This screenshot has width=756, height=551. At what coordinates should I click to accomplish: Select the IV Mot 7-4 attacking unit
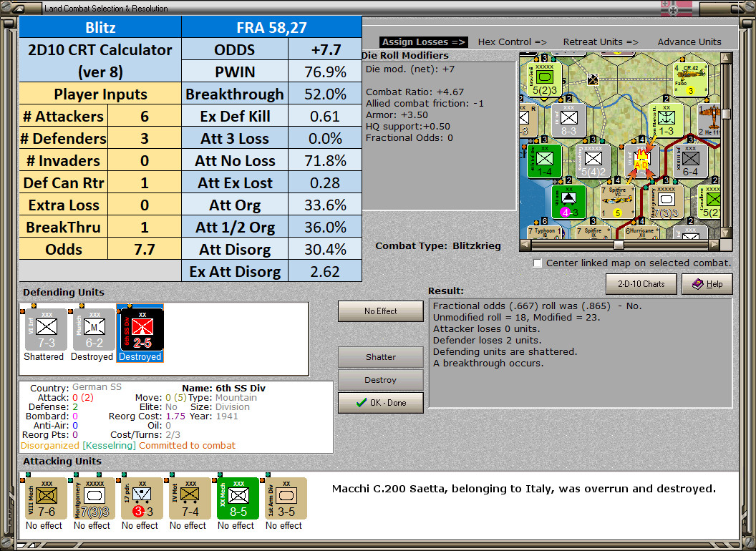pyautogui.click(x=190, y=499)
